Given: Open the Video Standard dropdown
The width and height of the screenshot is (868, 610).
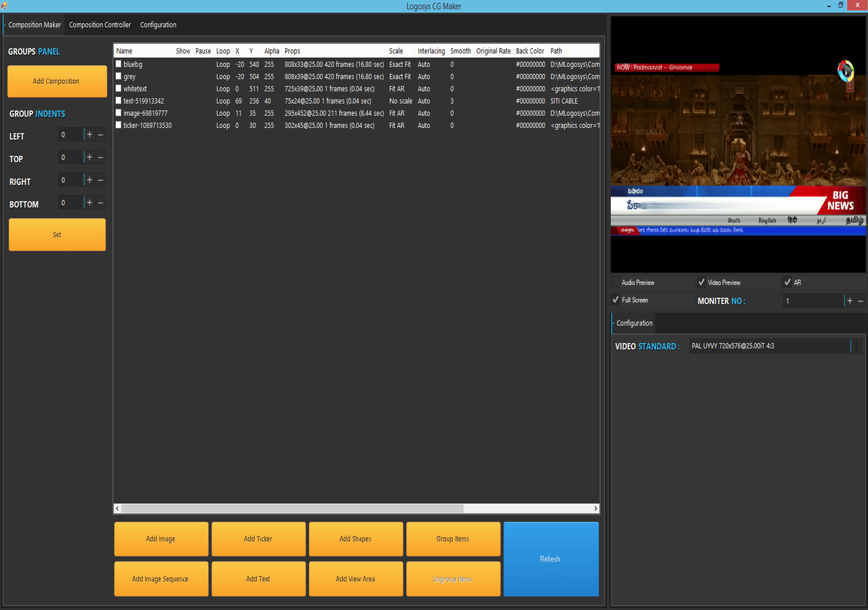Looking at the screenshot, I should click(856, 346).
